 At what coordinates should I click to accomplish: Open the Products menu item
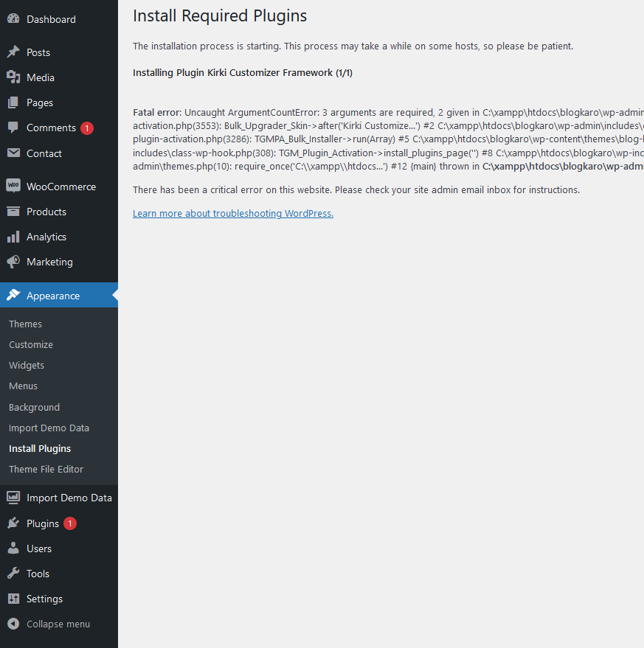click(46, 212)
